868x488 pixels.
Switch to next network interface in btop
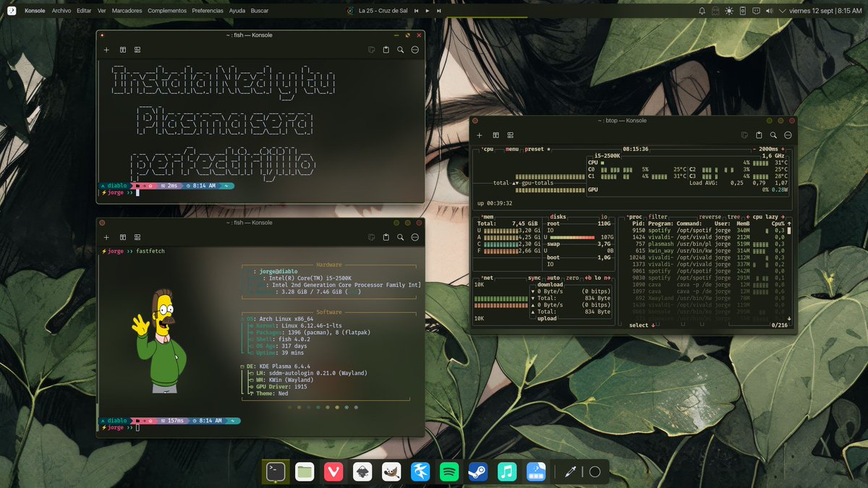click(x=608, y=278)
